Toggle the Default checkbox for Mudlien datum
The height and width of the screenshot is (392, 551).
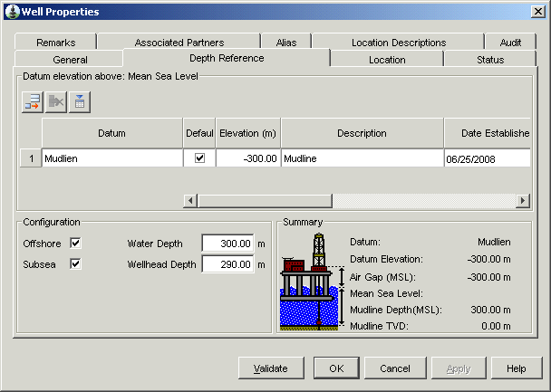point(199,158)
